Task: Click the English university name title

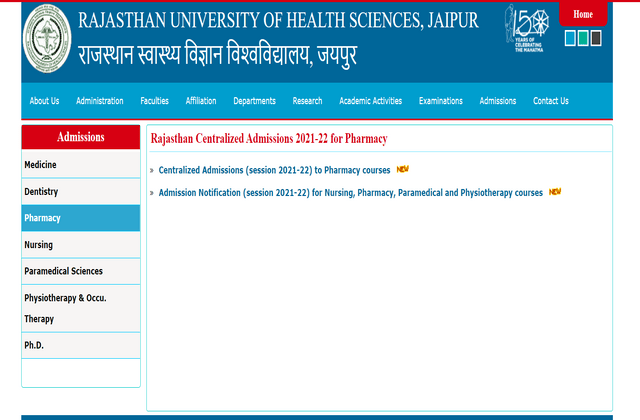Action: (278, 20)
